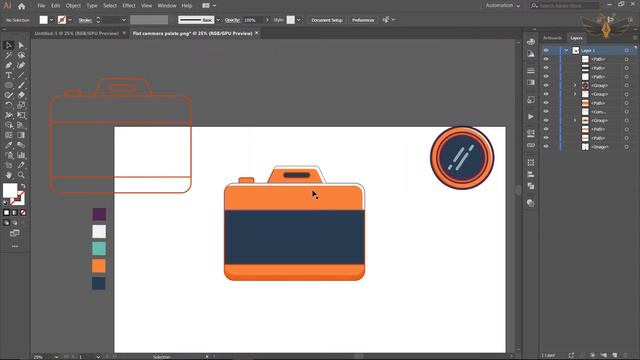This screenshot has height=360, width=640.
Task: Select the Ellipse shape tool
Action: pyautogui.click(x=9, y=85)
